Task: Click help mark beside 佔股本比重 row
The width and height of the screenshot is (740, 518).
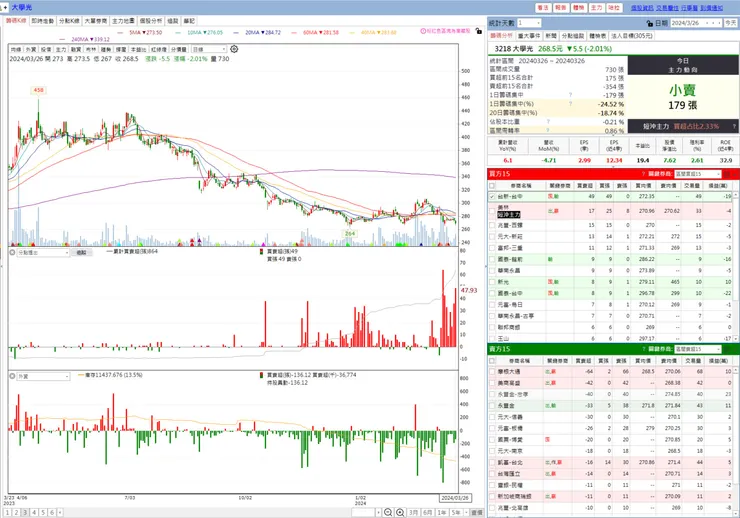Action: [548, 122]
